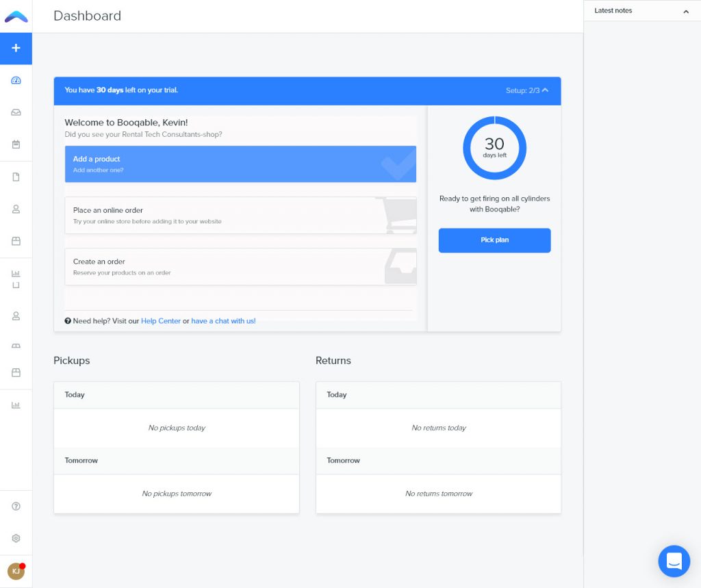Click the No pickups tomorrow text

click(177, 494)
